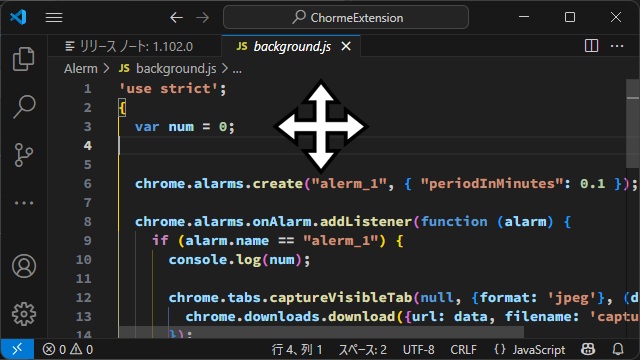Open the Manage gear menu
The height and width of the screenshot is (360, 640).
click(24, 314)
